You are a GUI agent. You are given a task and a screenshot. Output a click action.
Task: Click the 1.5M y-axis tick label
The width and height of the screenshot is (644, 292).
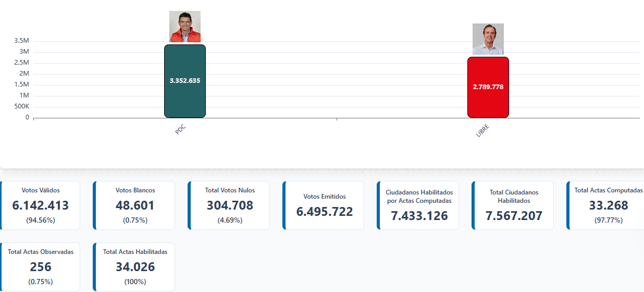[21, 84]
